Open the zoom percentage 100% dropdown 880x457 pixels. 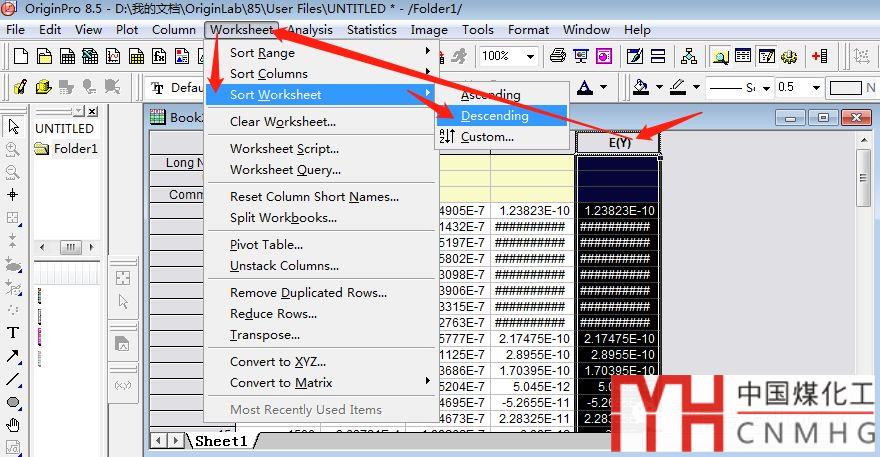tap(530, 56)
